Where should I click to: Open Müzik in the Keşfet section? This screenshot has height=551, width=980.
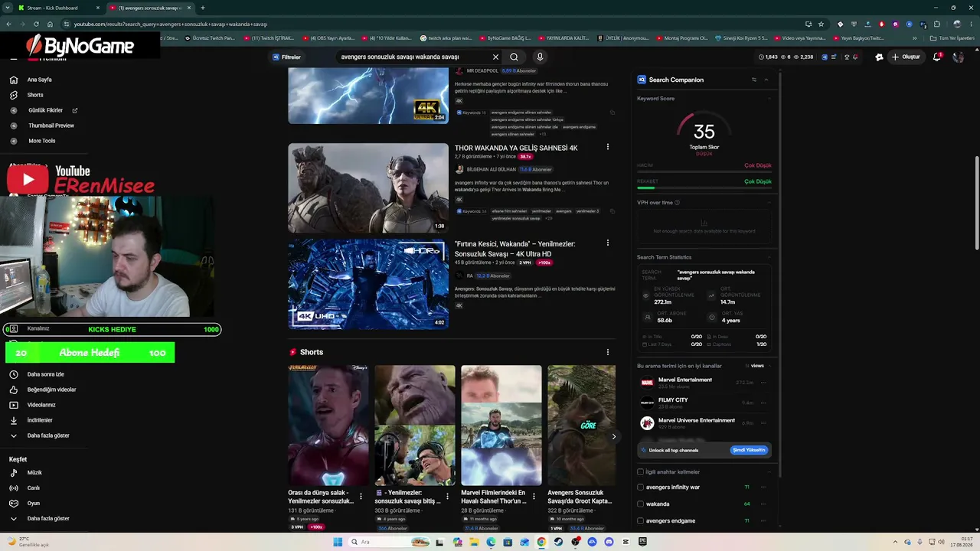click(x=34, y=473)
